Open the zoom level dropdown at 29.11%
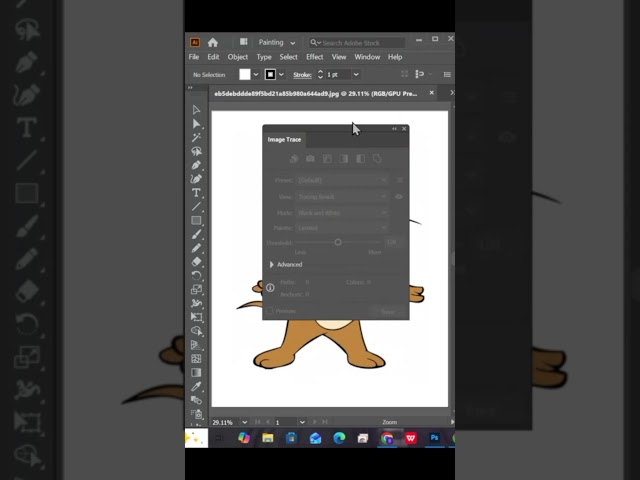 click(x=244, y=422)
